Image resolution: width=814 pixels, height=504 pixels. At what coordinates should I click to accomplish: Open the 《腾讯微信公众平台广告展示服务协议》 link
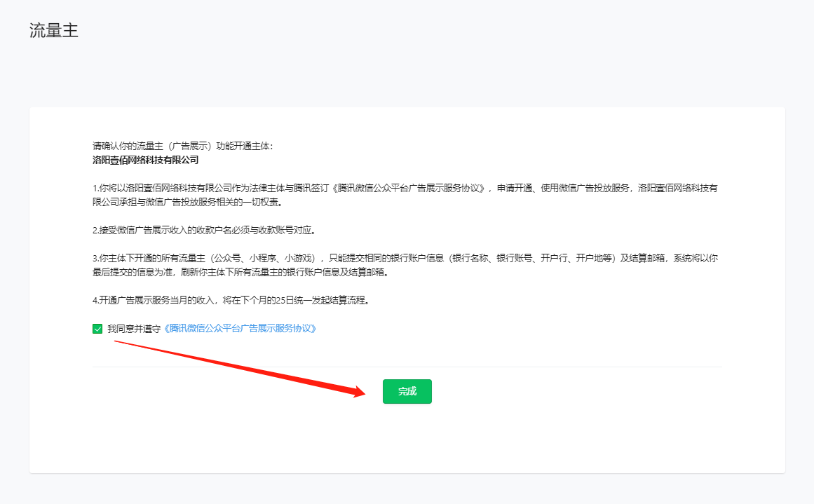point(240,329)
